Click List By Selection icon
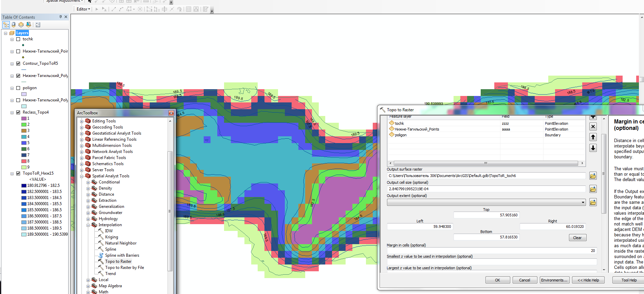Screen dimensions: 644x294 point(29,25)
